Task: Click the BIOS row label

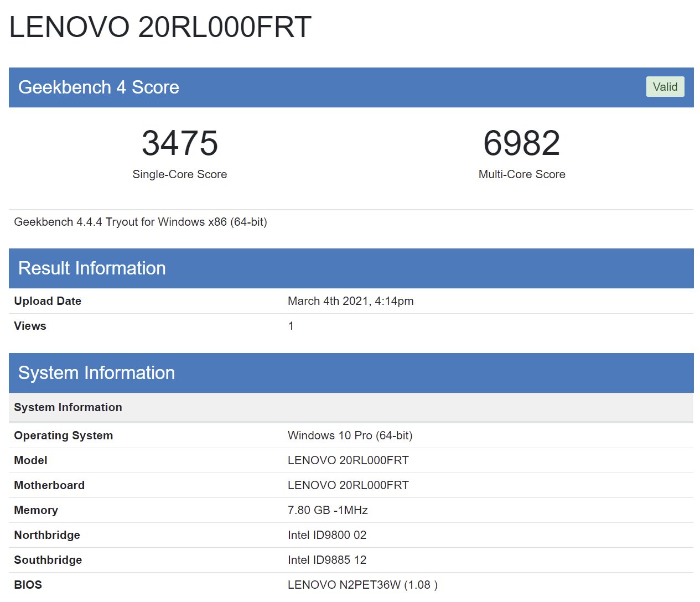Action: click(28, 585)
